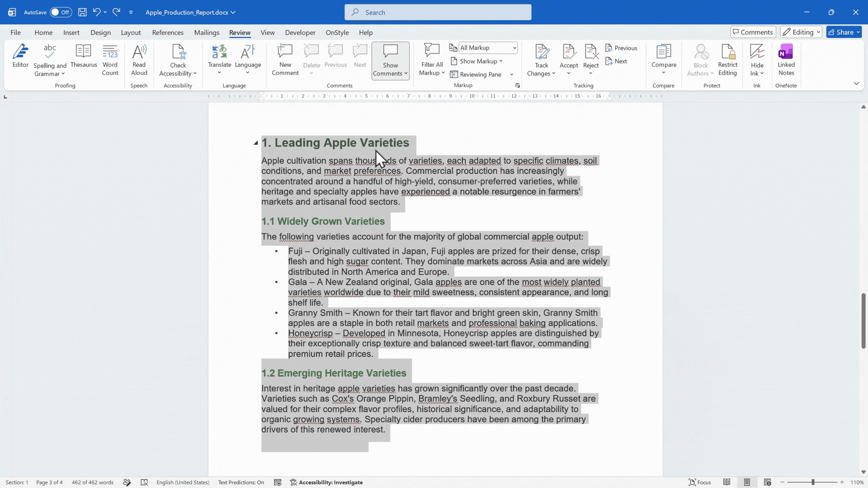Enable Focus mode
868x488 pixels.
pyautogui.click(x=699, y=483)
